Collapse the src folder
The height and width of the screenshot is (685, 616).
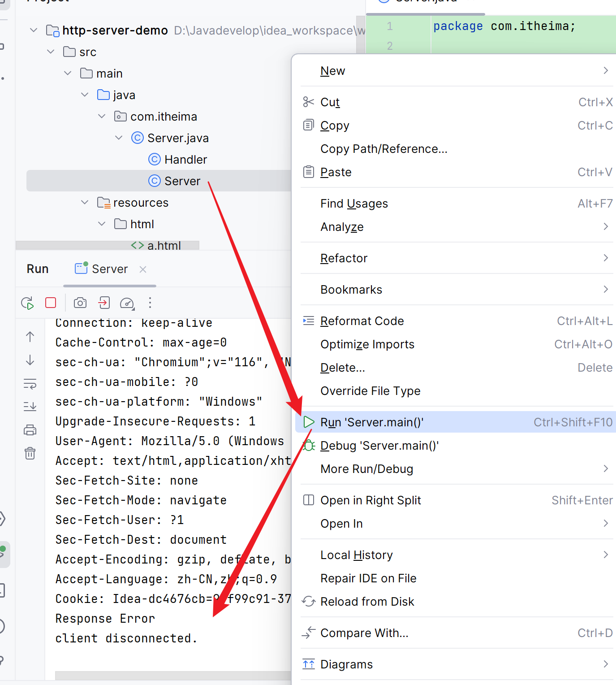(51, 52)
